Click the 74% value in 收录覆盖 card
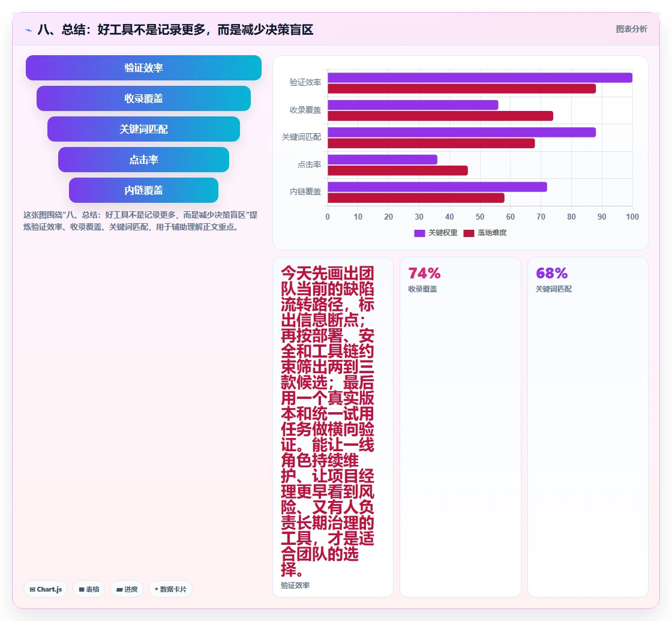The width and height of the screenshot is (672, 621). point(424,273)
